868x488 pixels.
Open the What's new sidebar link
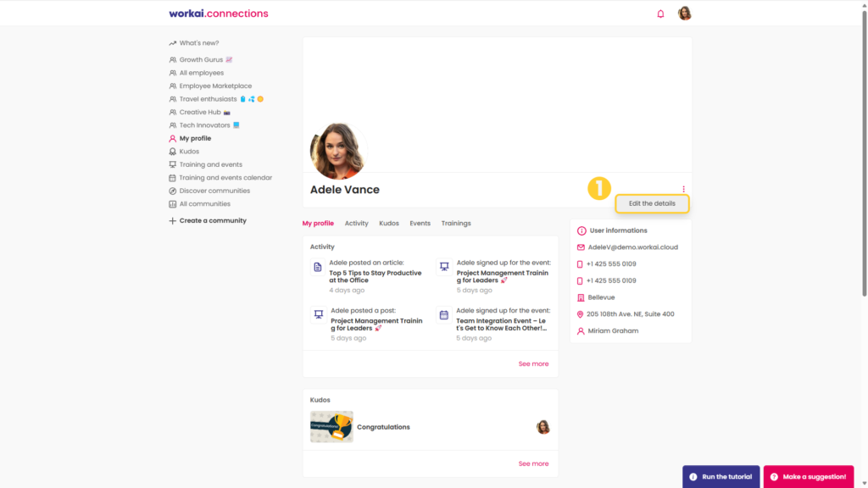tap(198, 43)
